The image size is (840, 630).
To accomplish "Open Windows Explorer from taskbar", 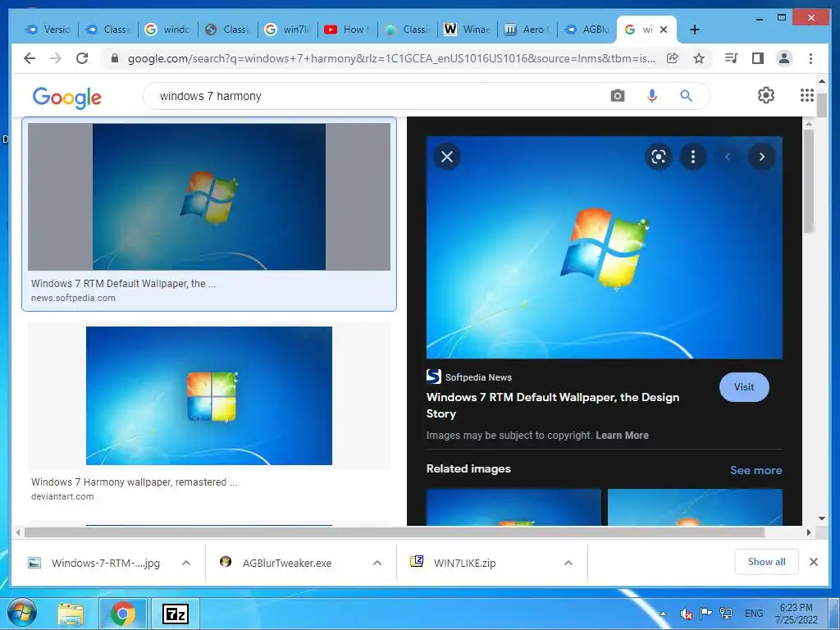I will pos(71,614).
